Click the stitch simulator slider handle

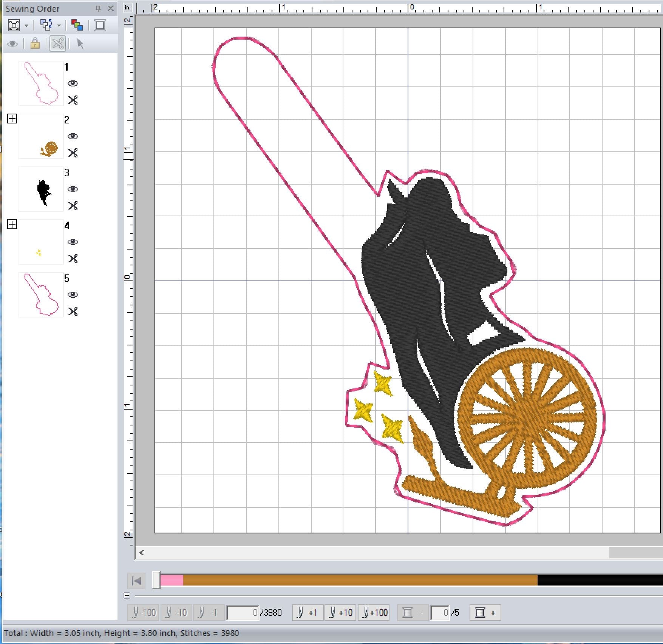pos(156,580)
